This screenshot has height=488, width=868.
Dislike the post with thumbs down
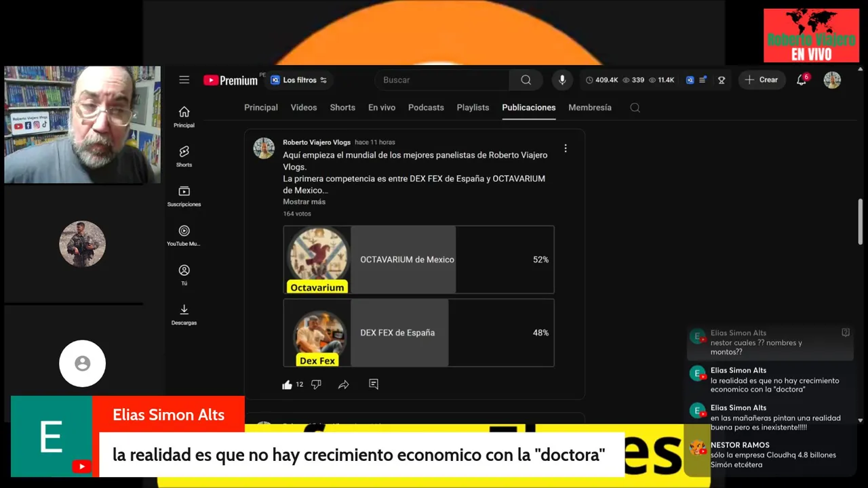pyautogui.click(x=316, y=384)
